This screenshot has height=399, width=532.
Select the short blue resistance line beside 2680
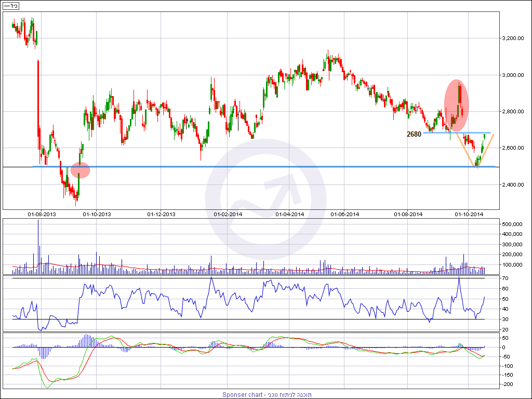[457, 133]
